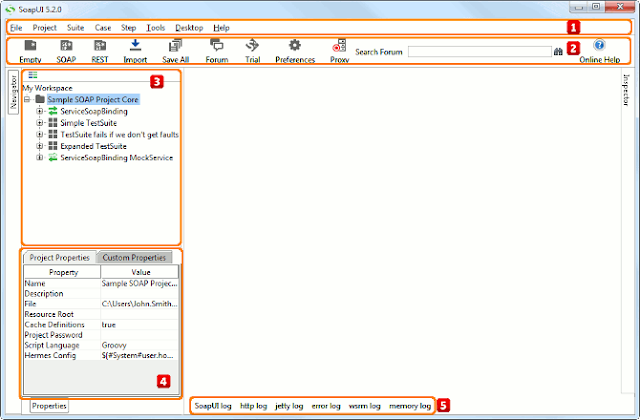Screen dimensions: 640x420
Task: Select My Workspace label
Action: [47, 88]
